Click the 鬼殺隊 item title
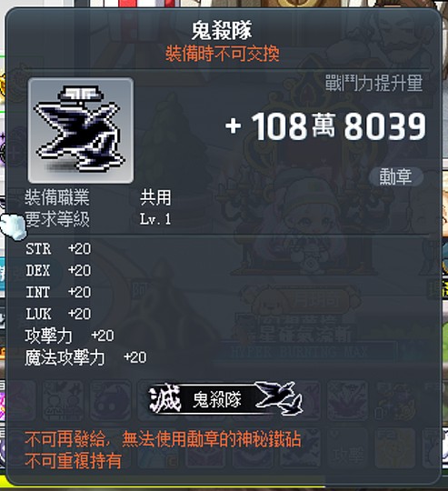 222,30
